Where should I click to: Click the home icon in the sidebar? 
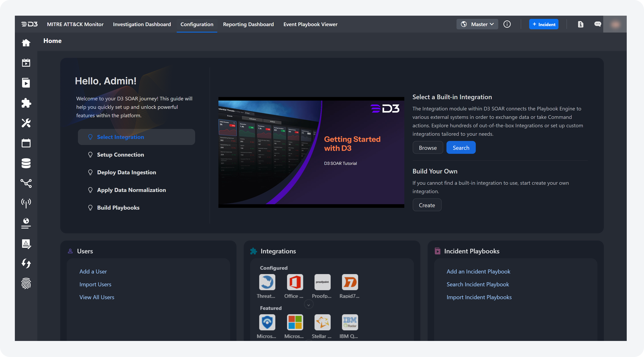coord(26,43)
